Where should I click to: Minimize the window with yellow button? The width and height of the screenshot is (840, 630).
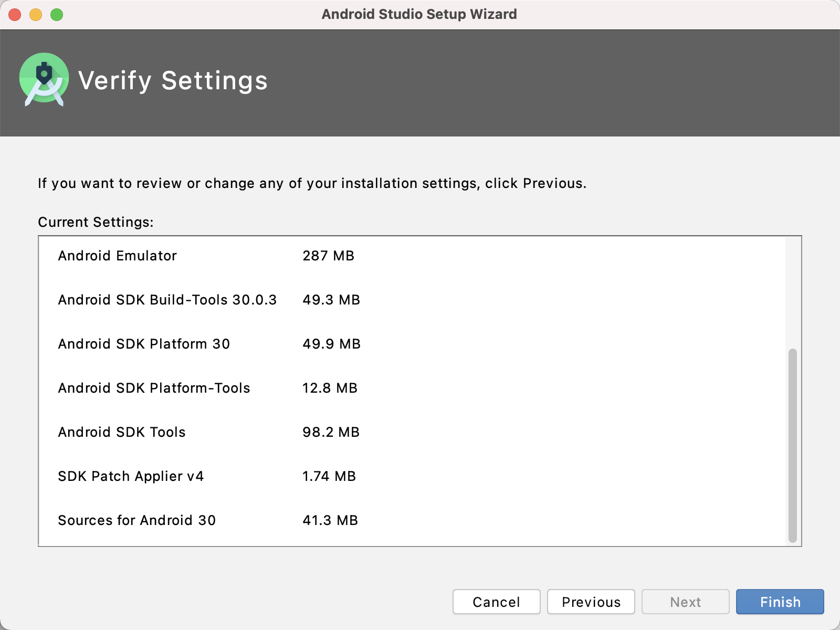(36, 15)
